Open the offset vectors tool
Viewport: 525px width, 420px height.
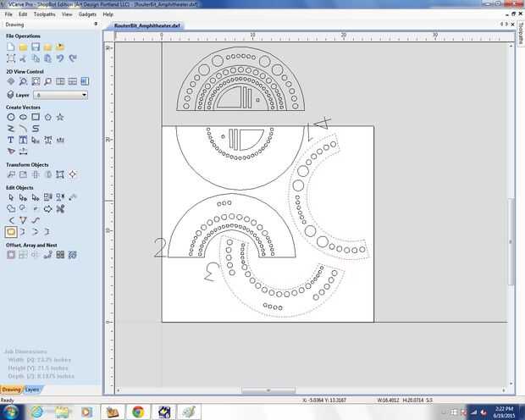pyautogui.click(x=11, y=255)
